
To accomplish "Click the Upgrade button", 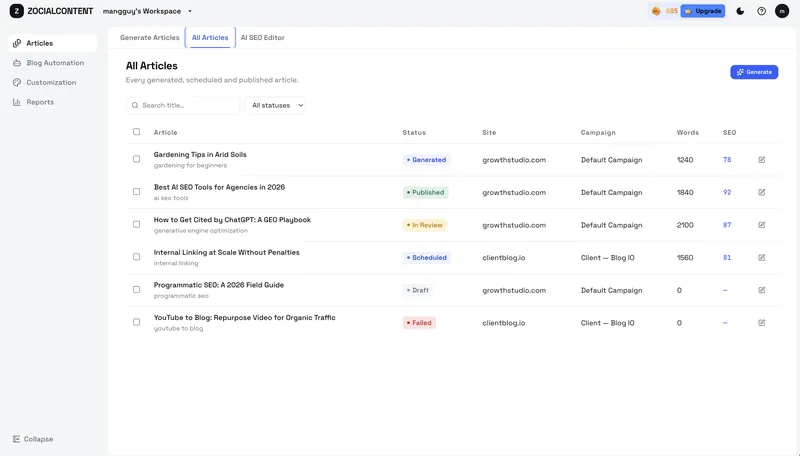I will coord(703,11).
